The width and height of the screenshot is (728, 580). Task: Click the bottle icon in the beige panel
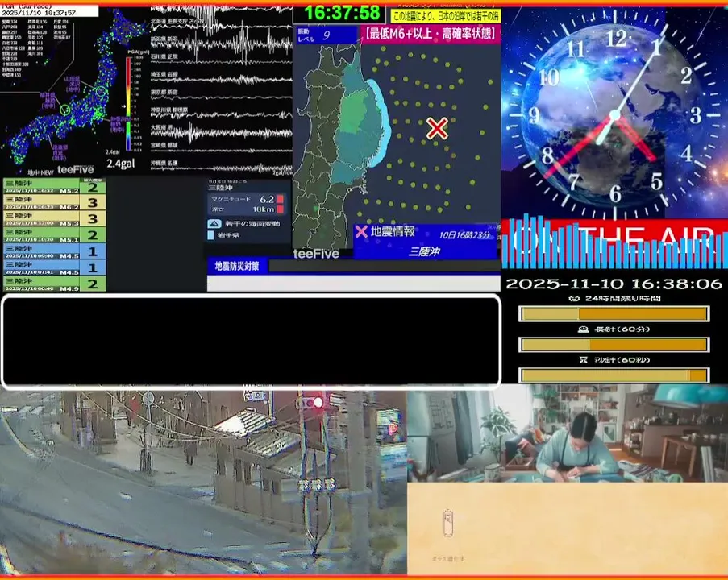[448, 523]
